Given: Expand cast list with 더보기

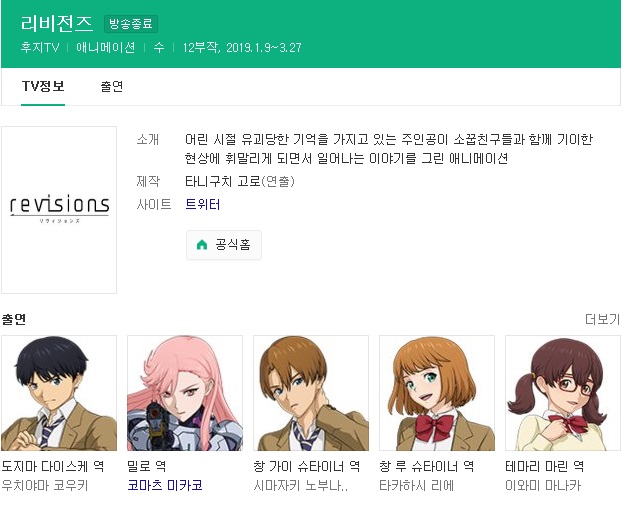Looking at the screenshot, I should tap(602, 319).
